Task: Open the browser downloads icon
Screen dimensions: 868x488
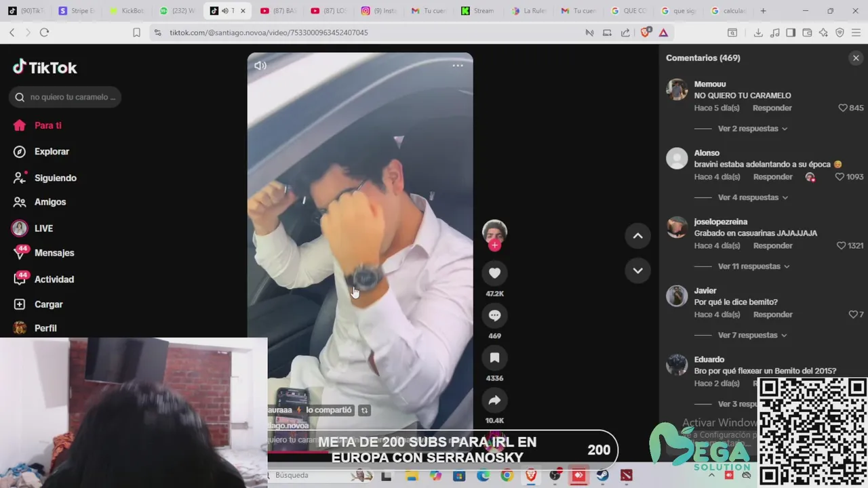Action: click(x=758, y=33)
